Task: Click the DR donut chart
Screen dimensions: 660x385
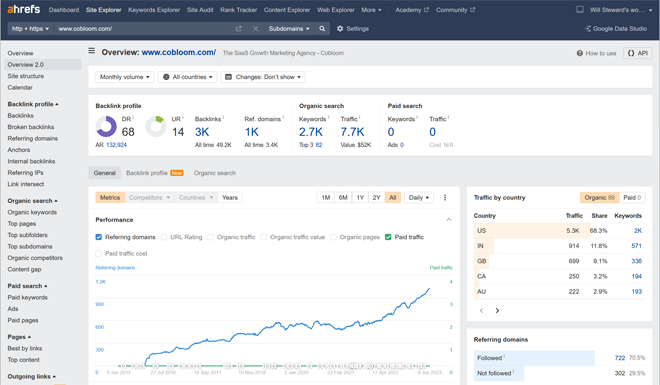Action: (x=106, y=126)
